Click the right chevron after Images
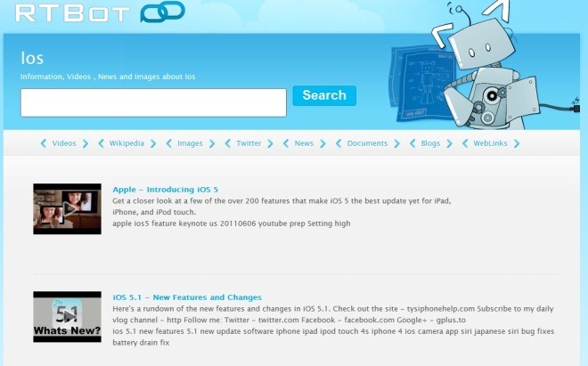The image size is (588, 366). click(x=212, y=143)
